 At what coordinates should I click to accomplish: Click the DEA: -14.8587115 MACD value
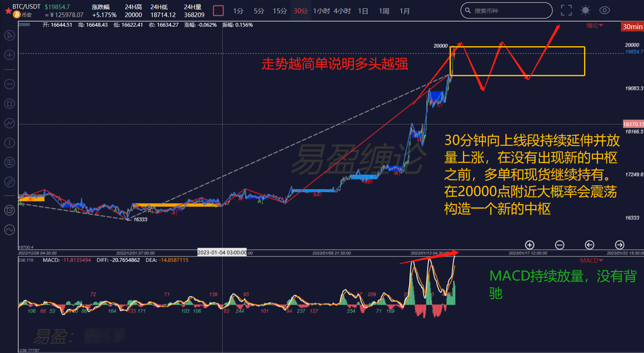[167, 260]
